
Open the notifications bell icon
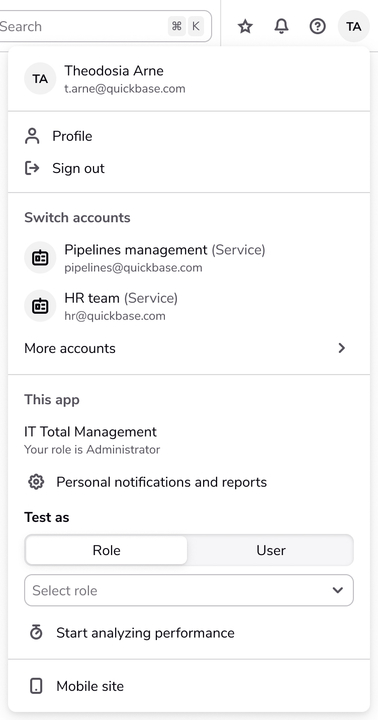(x=281, y=27)
